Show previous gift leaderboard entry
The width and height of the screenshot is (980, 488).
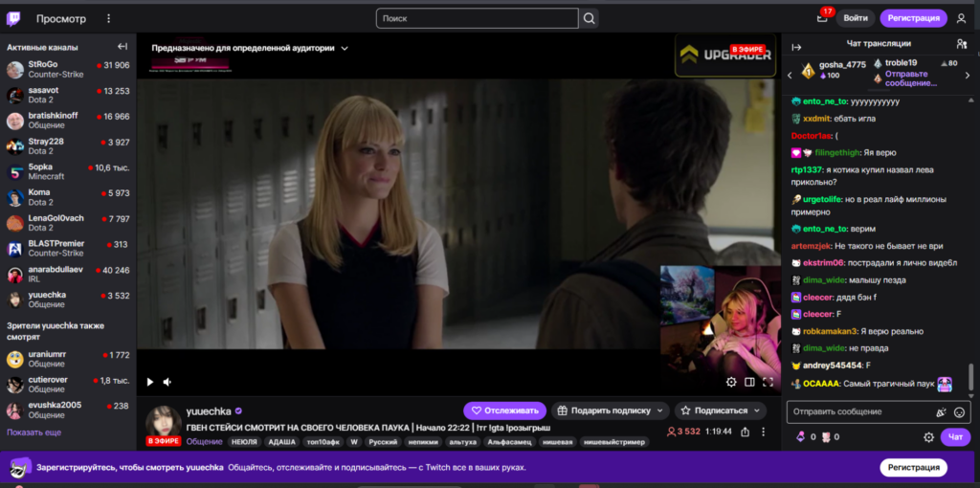(790, 75)
